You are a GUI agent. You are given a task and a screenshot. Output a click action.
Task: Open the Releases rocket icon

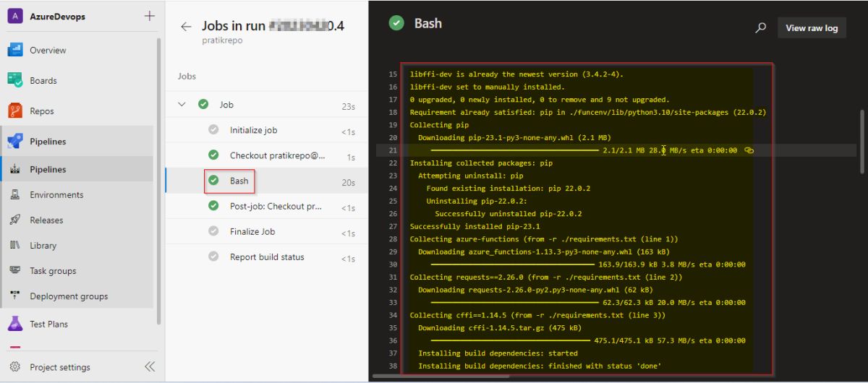click(x=15, y=220)
